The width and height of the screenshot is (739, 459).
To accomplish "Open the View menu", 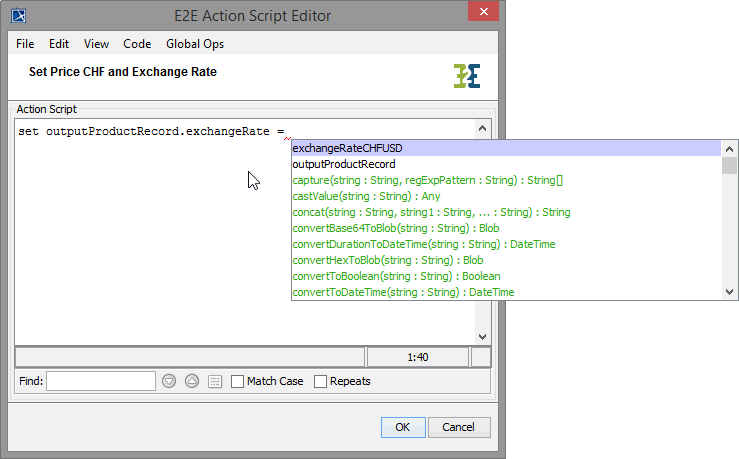I will 96,44.
